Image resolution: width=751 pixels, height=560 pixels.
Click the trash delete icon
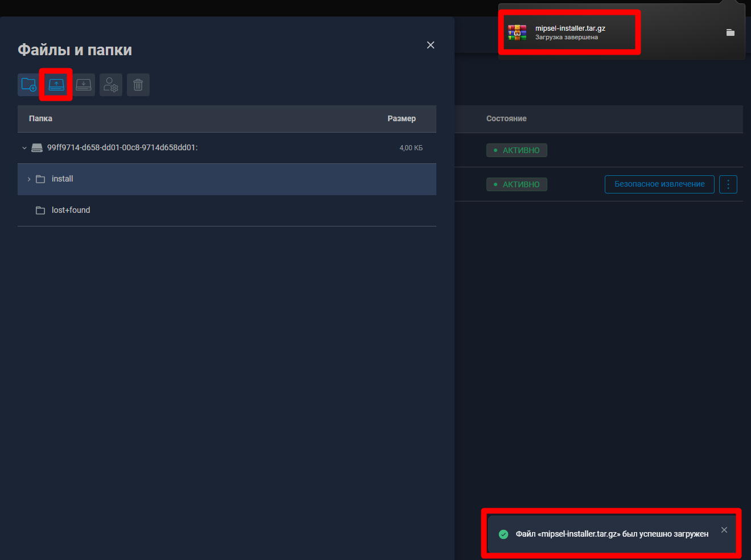click(138, 85)
